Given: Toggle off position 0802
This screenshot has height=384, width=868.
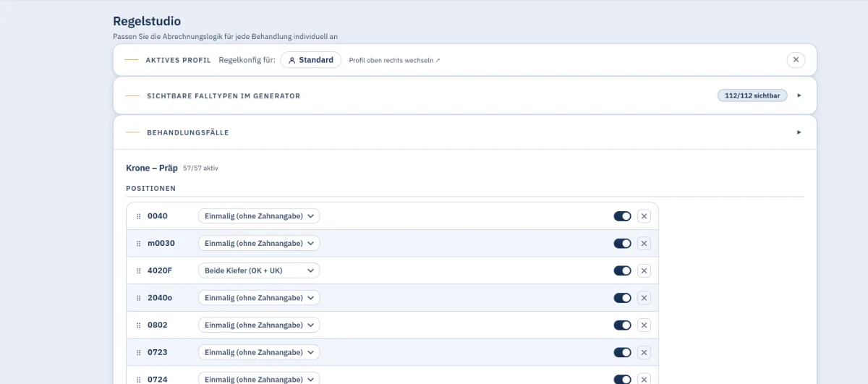Looking at the screenshot, I should pyautogui.click(x=622, y=325).
